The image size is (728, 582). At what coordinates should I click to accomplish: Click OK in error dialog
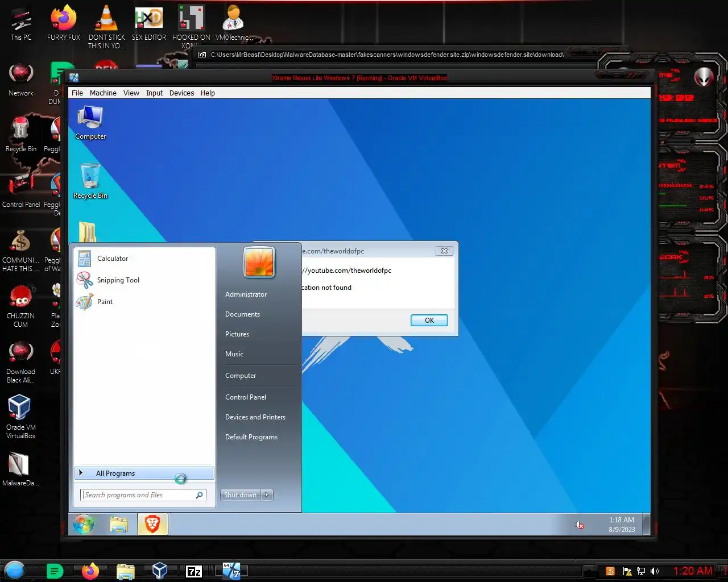click(x=429, y=321)
